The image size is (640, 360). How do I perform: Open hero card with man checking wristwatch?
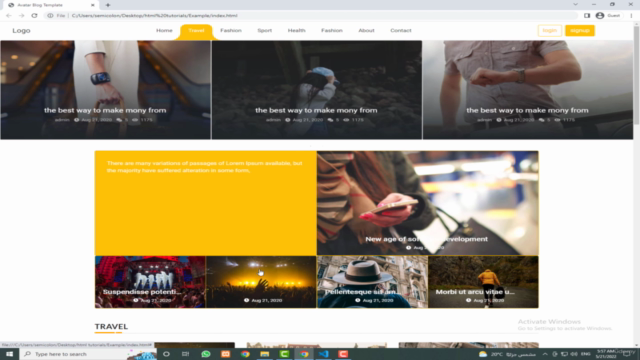point(528,90)
